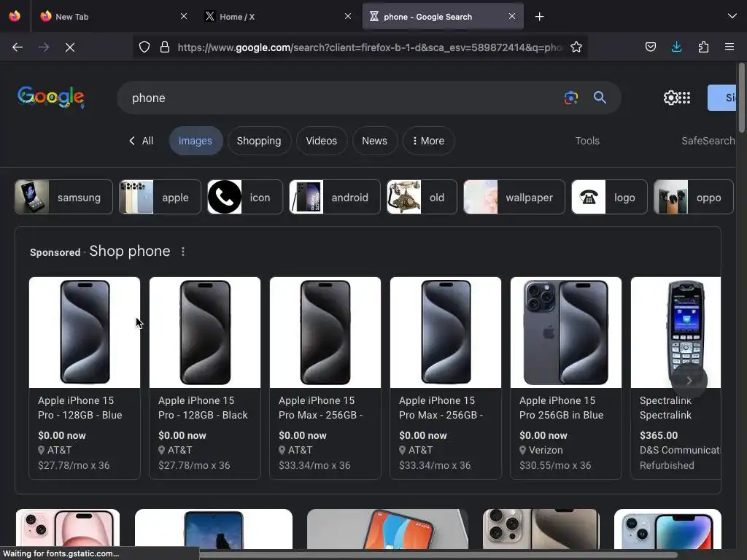The image size is (747, 560).
Task: Stop the page loading with X button
Action: [70, 47]
